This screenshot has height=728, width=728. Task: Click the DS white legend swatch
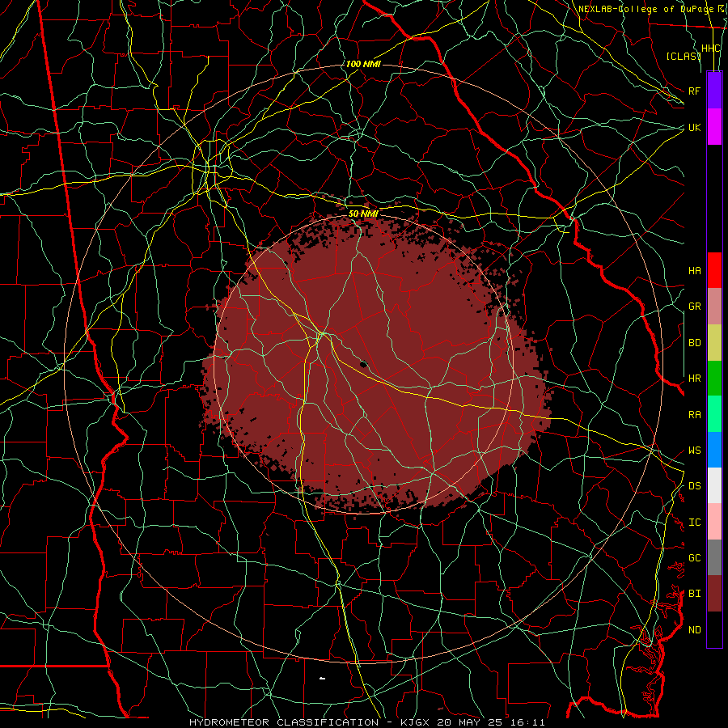(x=714, y=485)
